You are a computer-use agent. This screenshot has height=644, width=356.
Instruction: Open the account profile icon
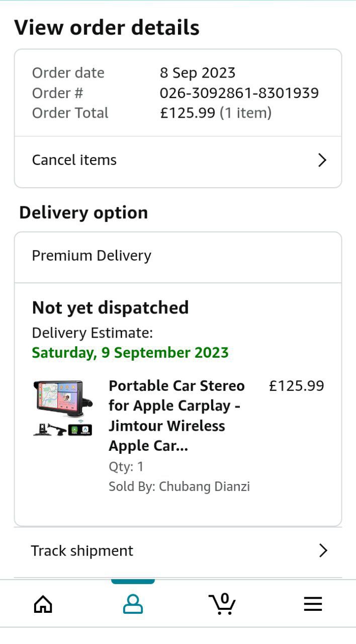[x=133, y=604]
